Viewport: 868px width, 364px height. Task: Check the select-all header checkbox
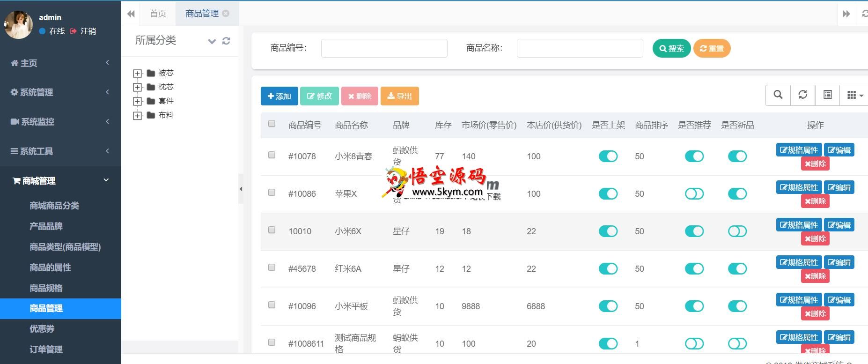272,124
